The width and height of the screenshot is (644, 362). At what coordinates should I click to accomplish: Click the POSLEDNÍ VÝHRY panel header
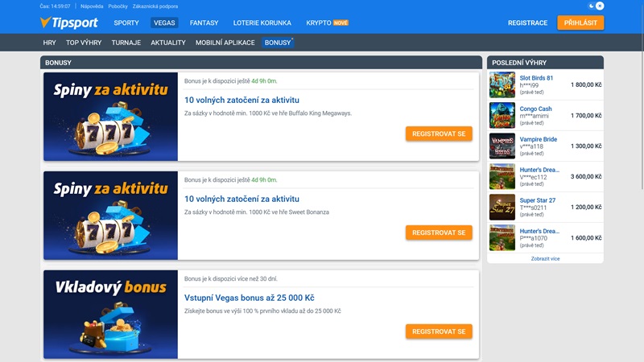[545, 63]
